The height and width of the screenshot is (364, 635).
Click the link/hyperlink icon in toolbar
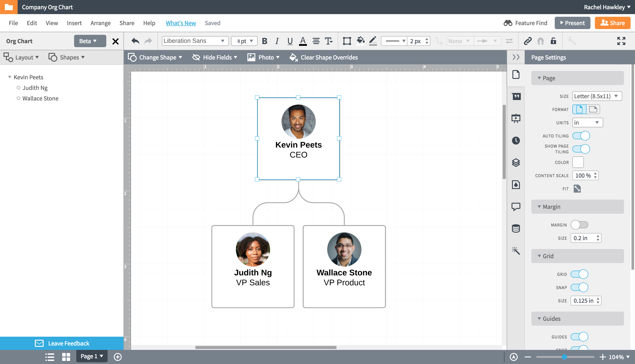[x=527, y=41]
